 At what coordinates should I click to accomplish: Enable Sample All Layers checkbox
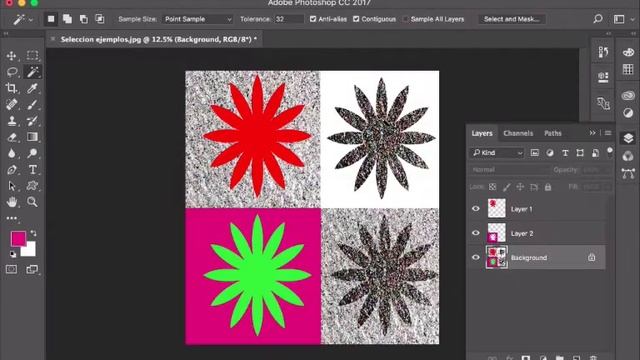405,19
